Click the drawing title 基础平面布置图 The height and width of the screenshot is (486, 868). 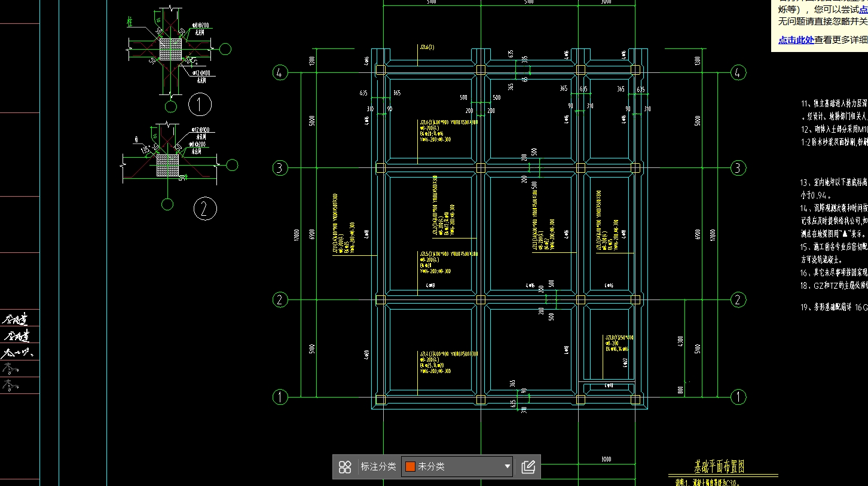click(x=719, y=466)
